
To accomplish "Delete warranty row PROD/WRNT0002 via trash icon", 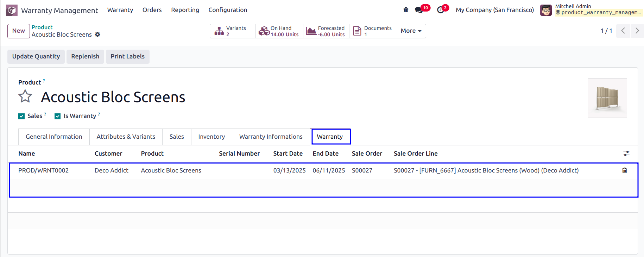I will (625, 170).
